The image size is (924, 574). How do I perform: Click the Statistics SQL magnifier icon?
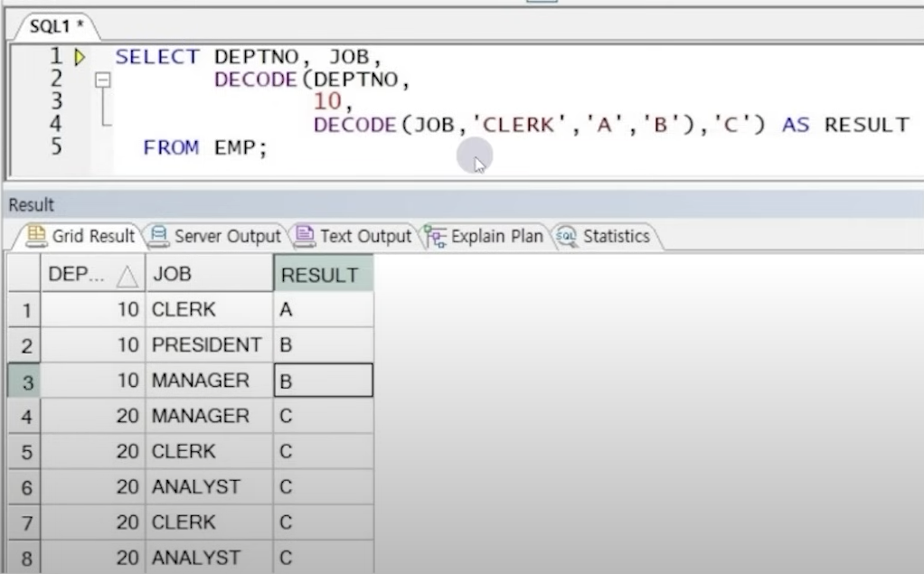point(567,236)
